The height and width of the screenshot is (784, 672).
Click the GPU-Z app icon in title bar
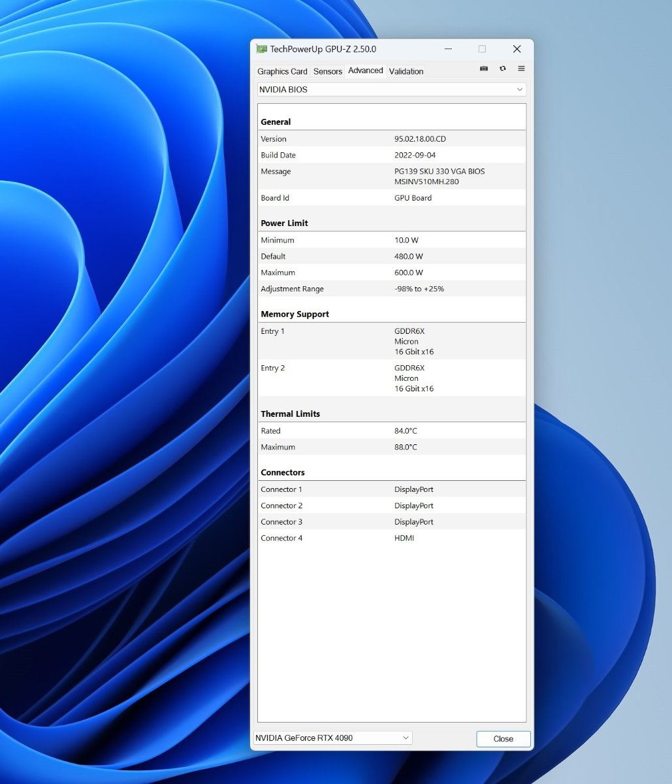click(x=261, y=49)
